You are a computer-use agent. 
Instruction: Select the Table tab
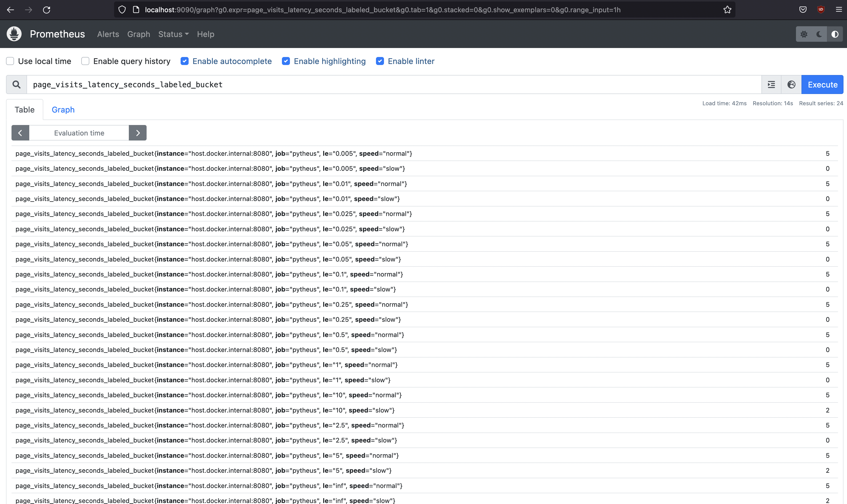[25, 110]
